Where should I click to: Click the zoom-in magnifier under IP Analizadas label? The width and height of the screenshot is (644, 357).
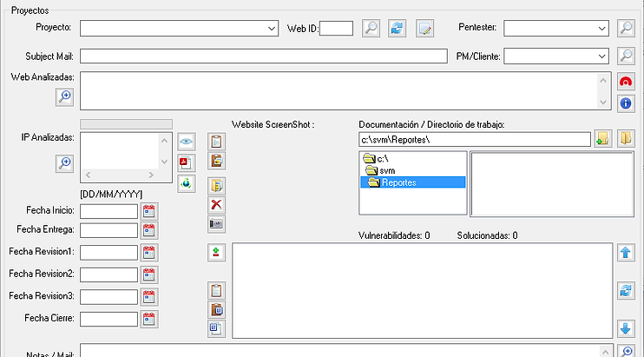(64, 163)
